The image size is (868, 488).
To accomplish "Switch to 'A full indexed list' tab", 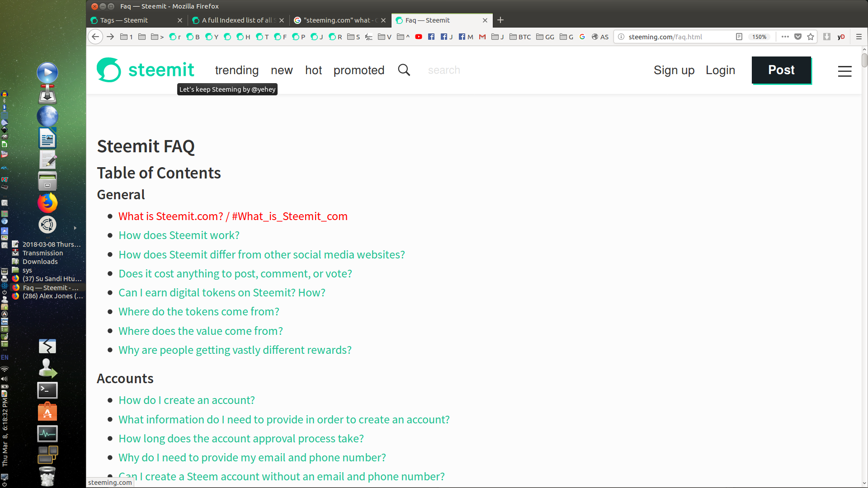I will 238,20.
